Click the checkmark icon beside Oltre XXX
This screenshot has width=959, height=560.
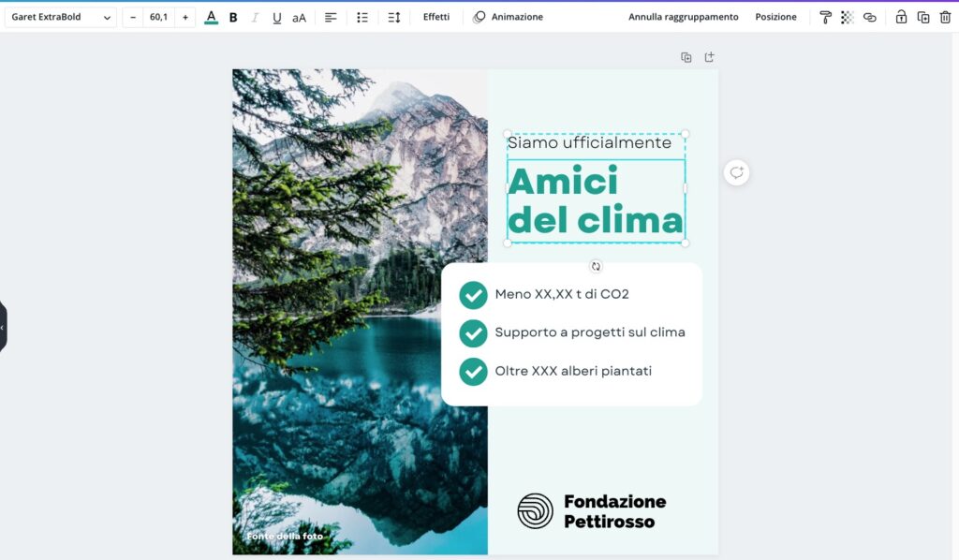pyautogui.click(x=473, y=372)
